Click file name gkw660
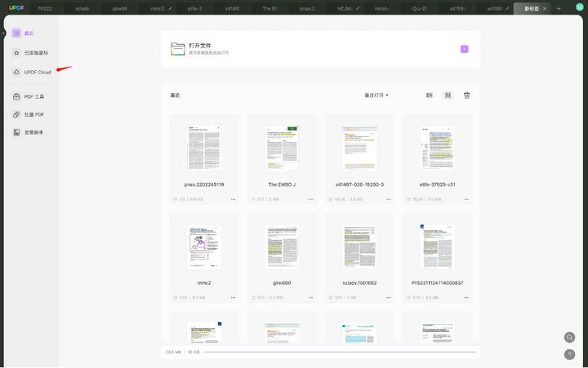Viewport: 588px width, 368px height. coord(282,283)
